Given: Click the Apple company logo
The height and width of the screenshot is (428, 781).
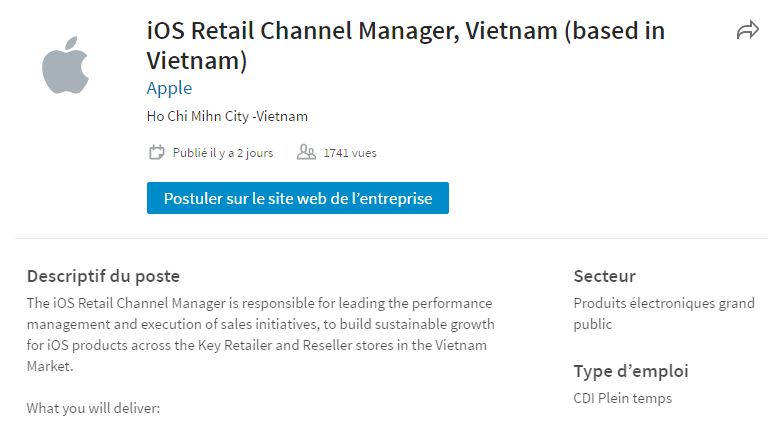Looking at the screenshot, I should pyautogui.click(x=66, y=64).
